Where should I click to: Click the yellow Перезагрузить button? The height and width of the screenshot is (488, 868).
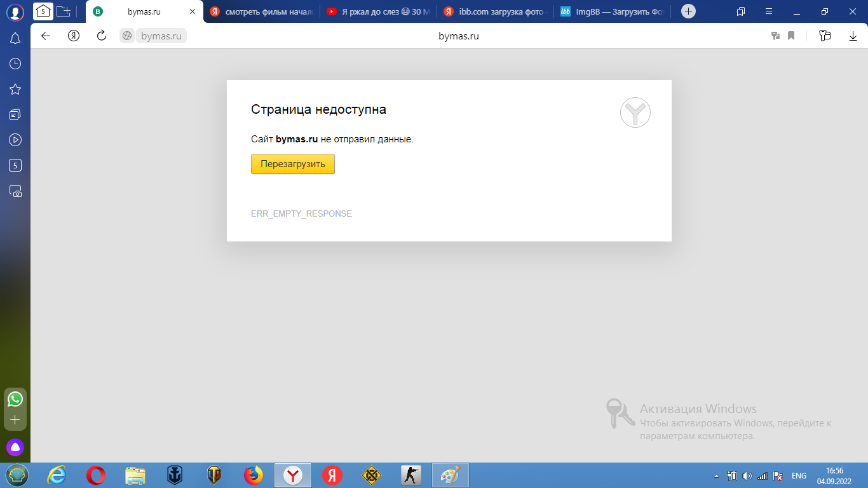point(292,164)
